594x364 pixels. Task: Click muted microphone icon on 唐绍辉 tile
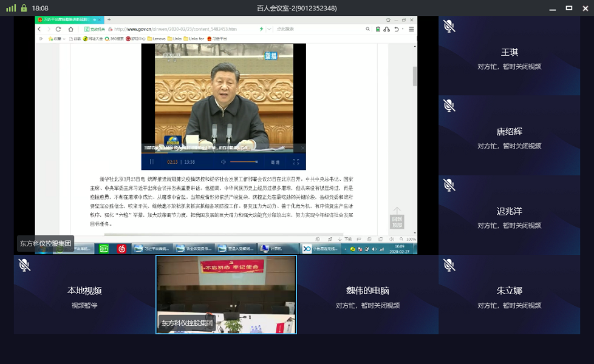click(449, 106)
